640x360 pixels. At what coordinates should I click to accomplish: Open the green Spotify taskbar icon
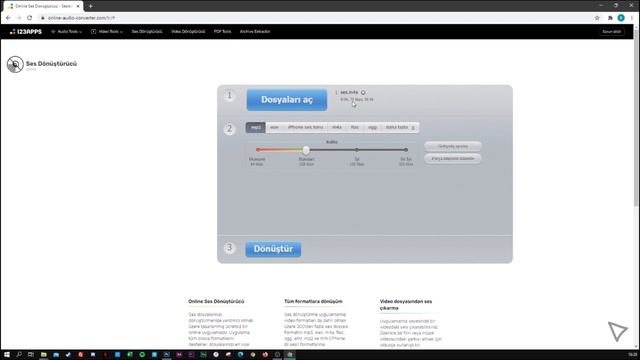pos(142,355)
